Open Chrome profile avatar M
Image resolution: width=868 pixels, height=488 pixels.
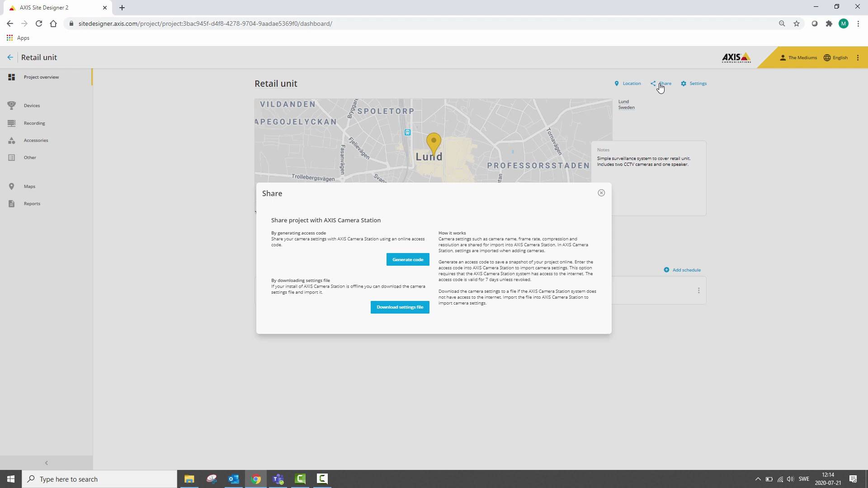[843, 23]
